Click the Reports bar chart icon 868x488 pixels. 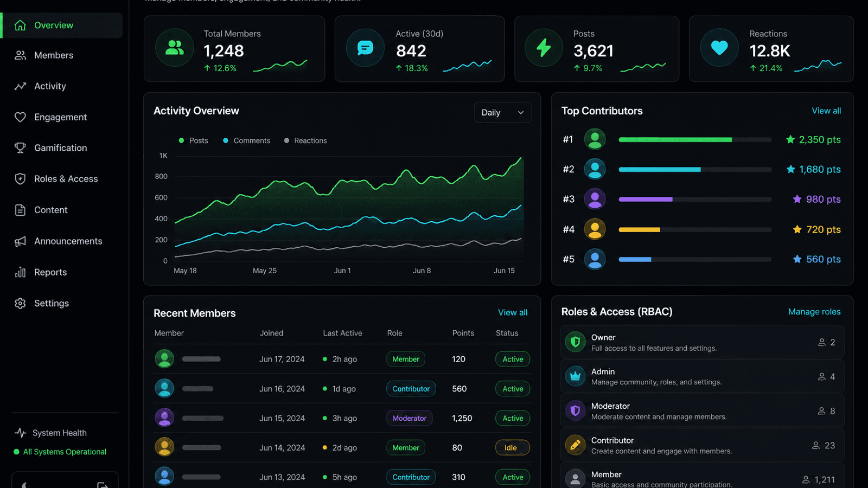[x=20, y=272]
